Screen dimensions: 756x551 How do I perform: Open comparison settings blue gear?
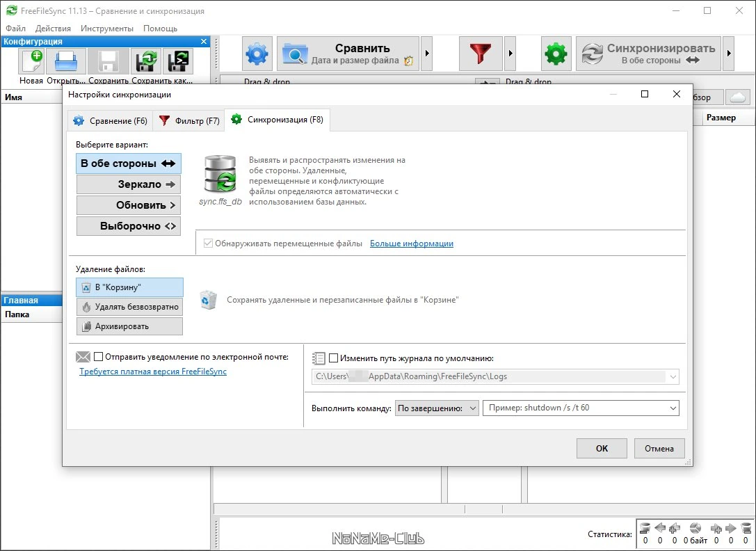click(x=257, y=54)
